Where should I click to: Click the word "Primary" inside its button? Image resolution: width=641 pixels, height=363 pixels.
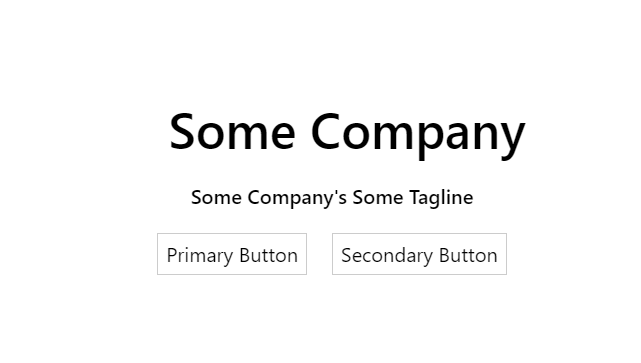(x=200, y=256)
